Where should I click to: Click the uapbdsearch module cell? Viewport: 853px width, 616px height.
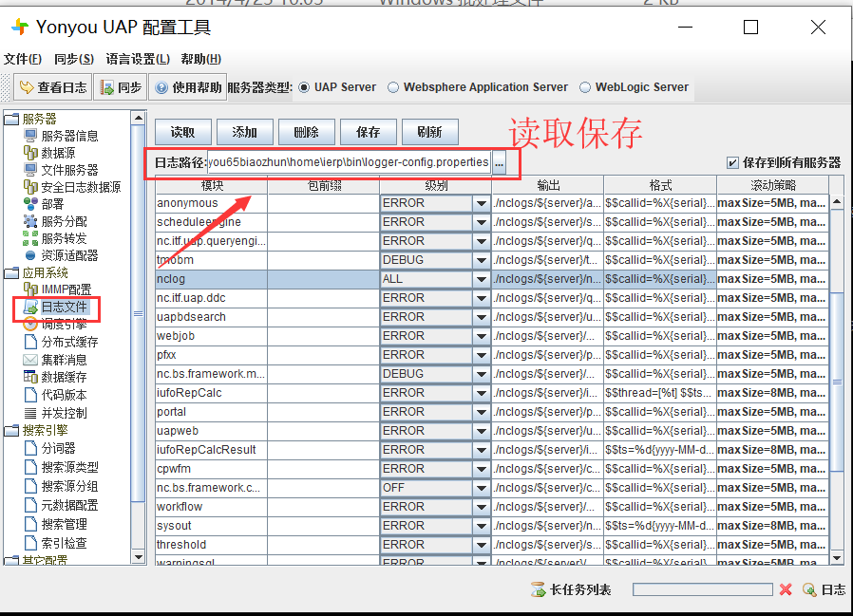(211, 318)
